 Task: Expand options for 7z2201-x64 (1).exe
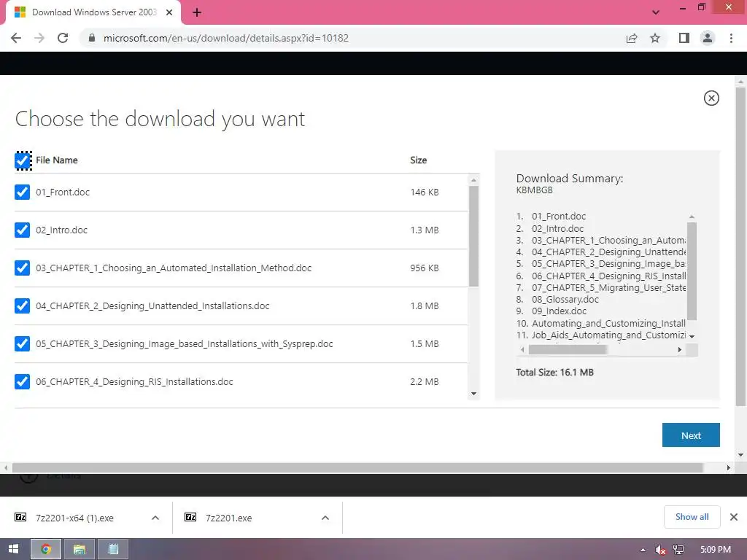point(155,518)
